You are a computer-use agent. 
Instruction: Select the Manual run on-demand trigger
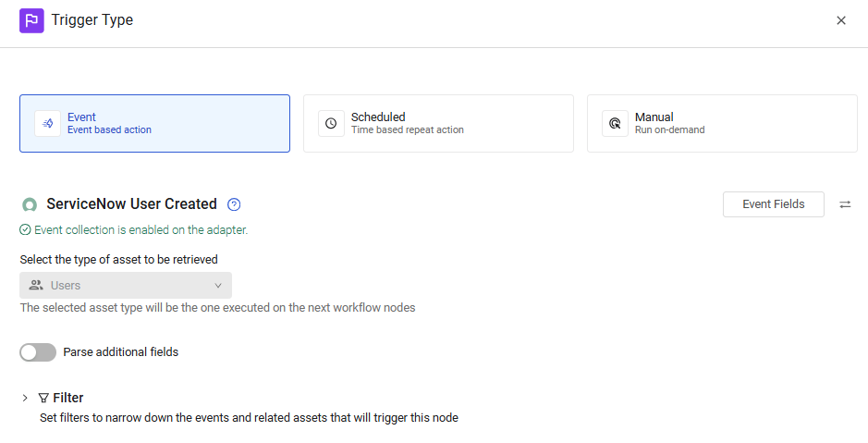coord(722,124)
